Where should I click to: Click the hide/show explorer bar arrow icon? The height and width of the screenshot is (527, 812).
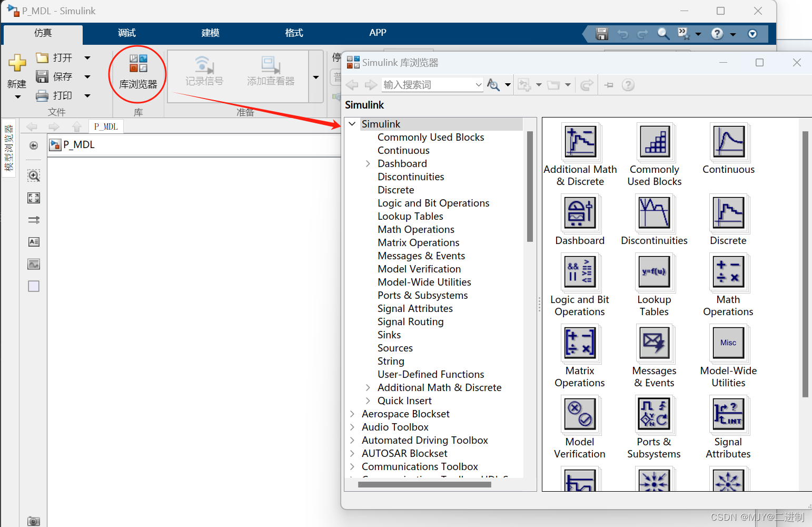pyautogui.click(x=34, y=145)
